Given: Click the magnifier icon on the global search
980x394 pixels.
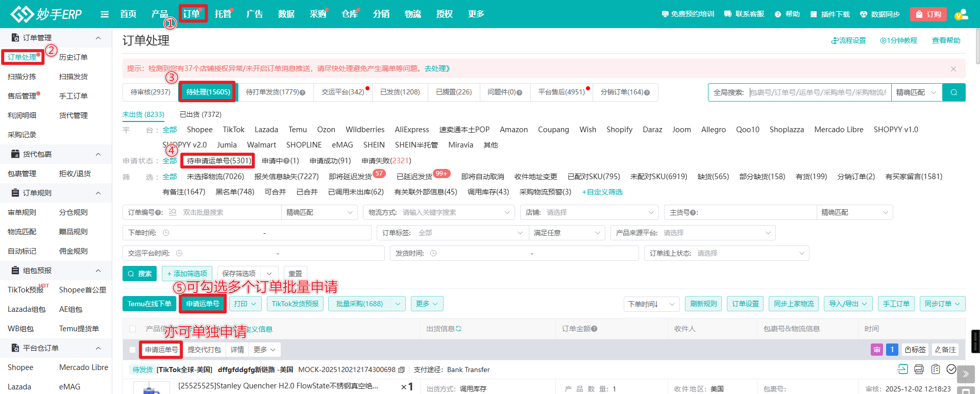Looking at the screenshot, I should click(953, 92).
